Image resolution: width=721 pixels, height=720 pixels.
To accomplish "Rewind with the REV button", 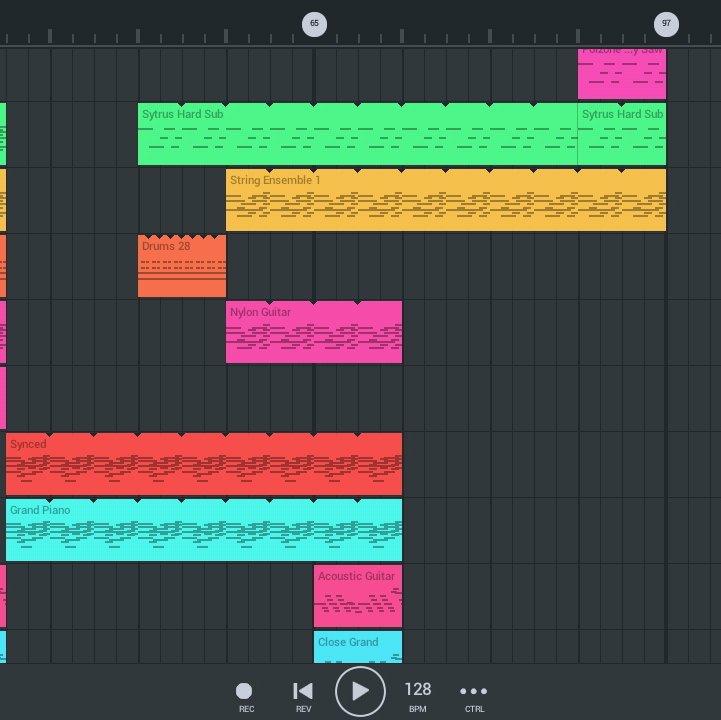I will pyautogui.click(x=303, y=696).
